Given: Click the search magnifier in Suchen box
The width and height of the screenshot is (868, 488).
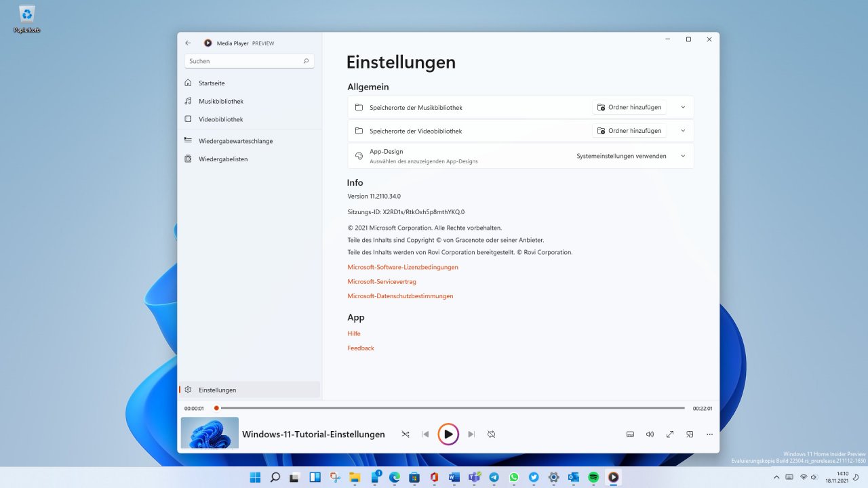Looking at the screenshot, I should coord(306,61).
